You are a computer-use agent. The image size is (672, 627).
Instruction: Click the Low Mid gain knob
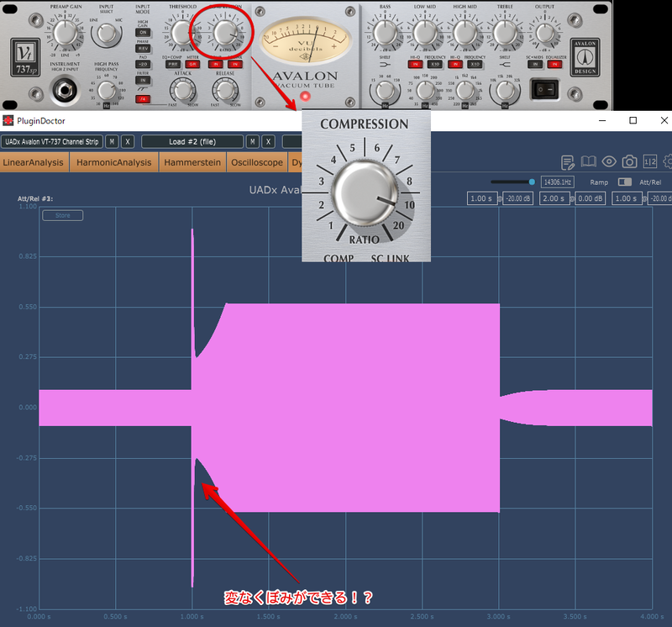click(x=425, y=33)
